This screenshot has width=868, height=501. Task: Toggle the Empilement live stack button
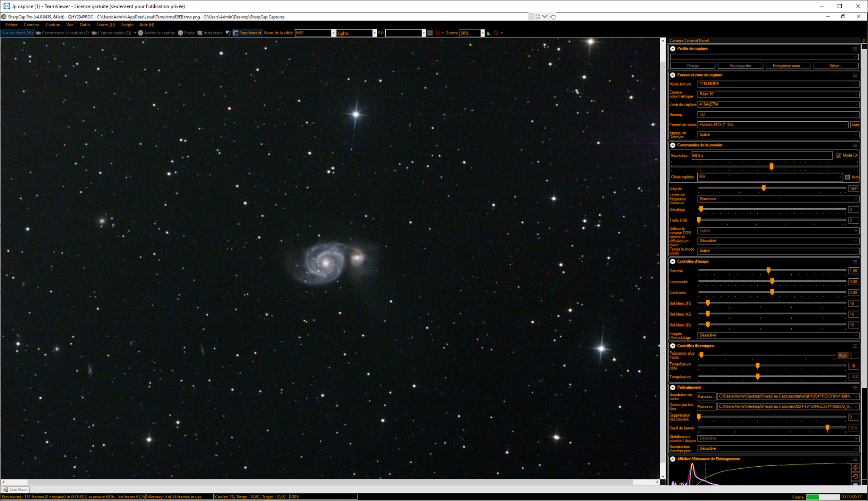[x=248, y=33]
